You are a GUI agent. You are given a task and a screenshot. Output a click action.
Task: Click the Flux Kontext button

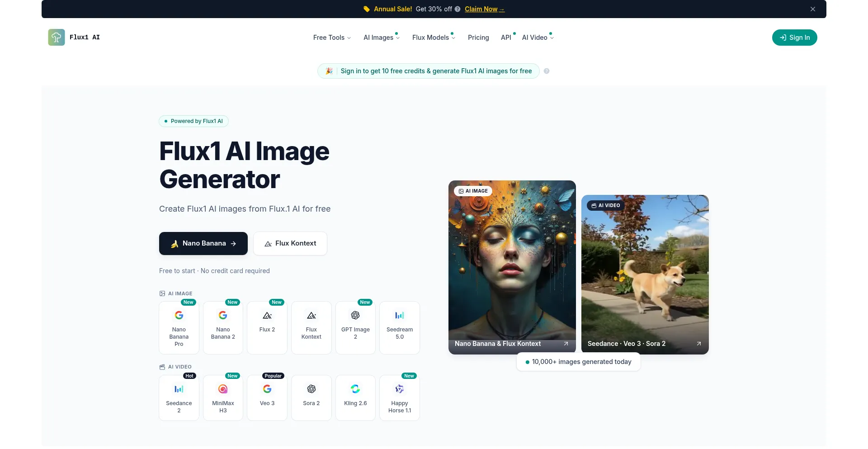click(x=290, y=243)
